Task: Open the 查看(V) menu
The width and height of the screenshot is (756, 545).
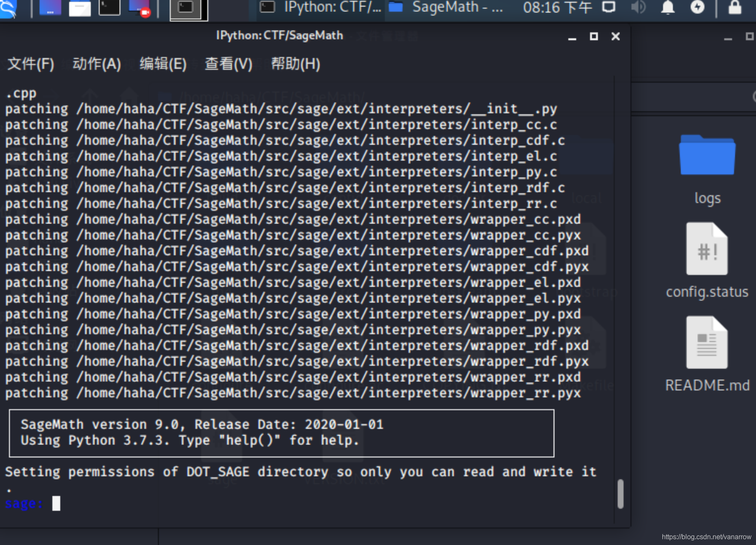Action: (229, 64)
